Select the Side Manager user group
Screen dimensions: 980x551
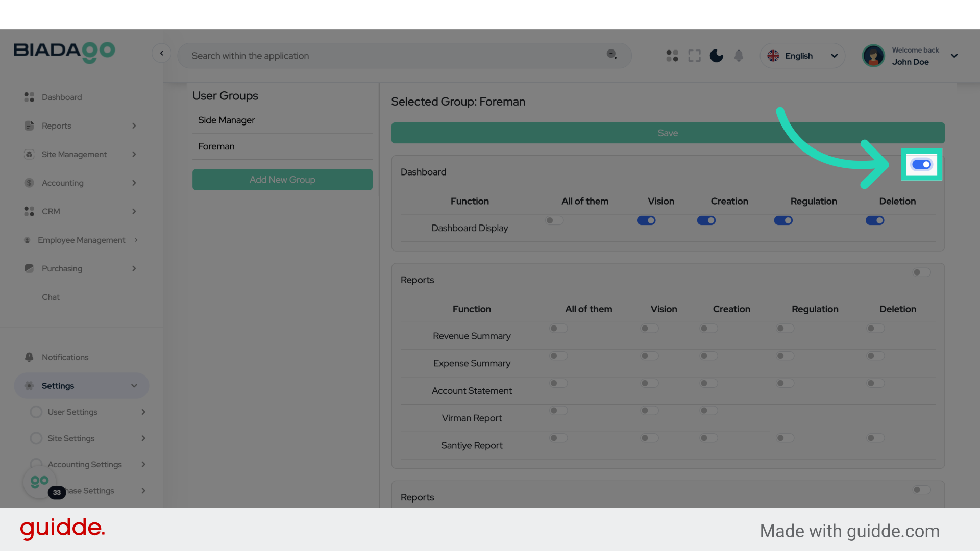click(227, 120)
